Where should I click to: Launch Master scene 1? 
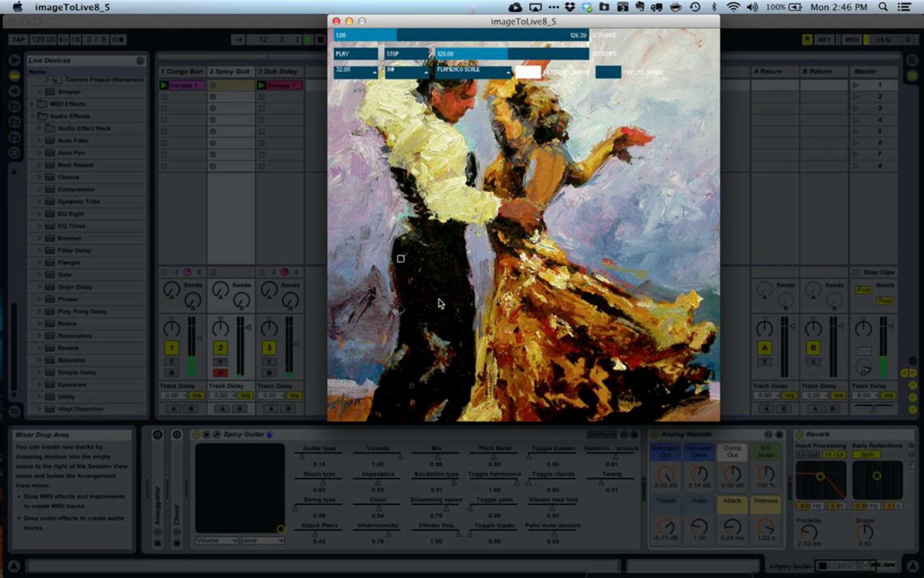click(856, 85)
